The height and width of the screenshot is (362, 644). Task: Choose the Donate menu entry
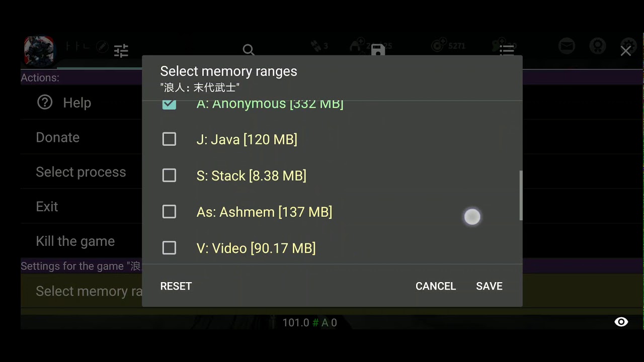point(58,137)
